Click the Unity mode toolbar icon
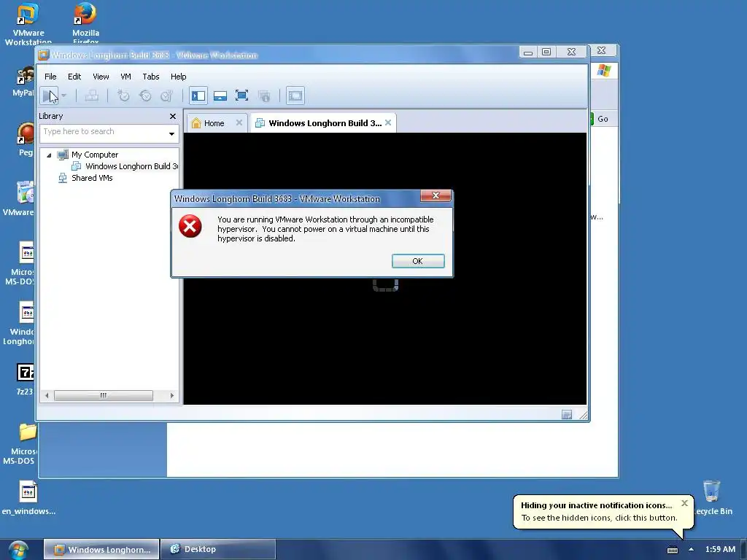The height and width of the screenshot is (560, 747). (x=264, y=96)
